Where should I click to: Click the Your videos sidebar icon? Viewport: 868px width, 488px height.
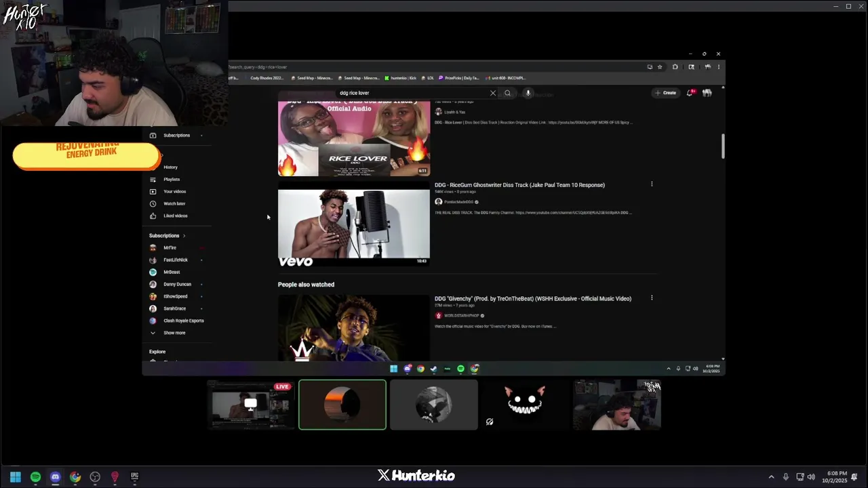point(153,191)
